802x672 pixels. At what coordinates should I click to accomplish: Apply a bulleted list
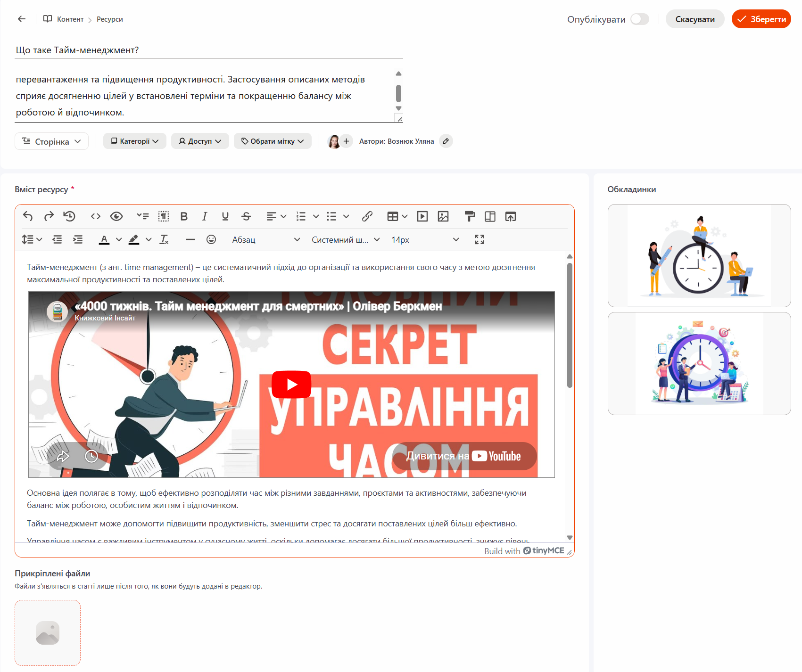[x=331, y=216]
